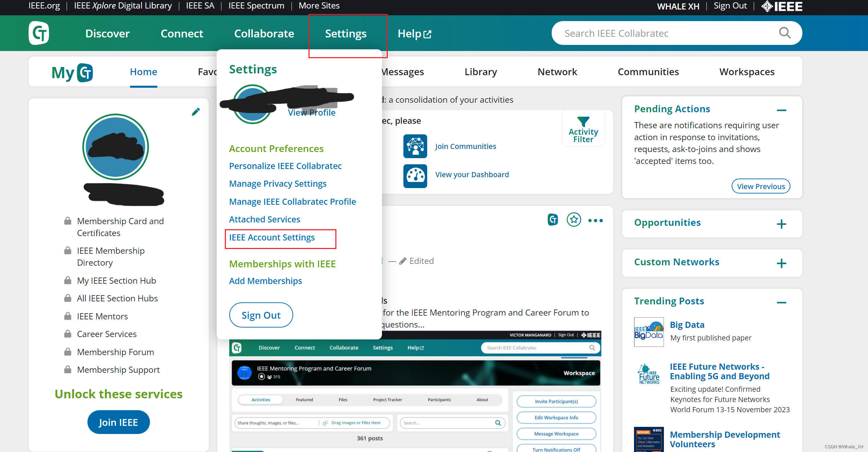This screenshot has height=452, width=868.
Task: Collapse the Pending Actions panel
Action: tap(781, 110)
